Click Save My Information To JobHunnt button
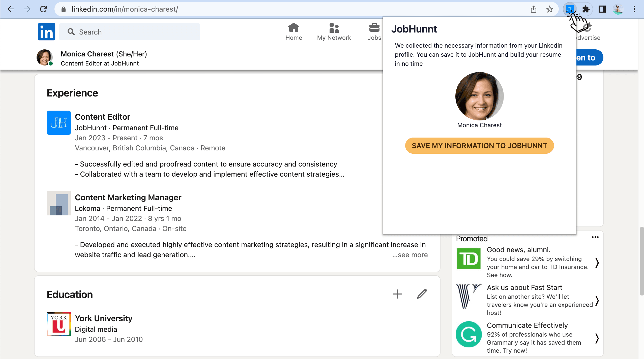 pos(479,145)
